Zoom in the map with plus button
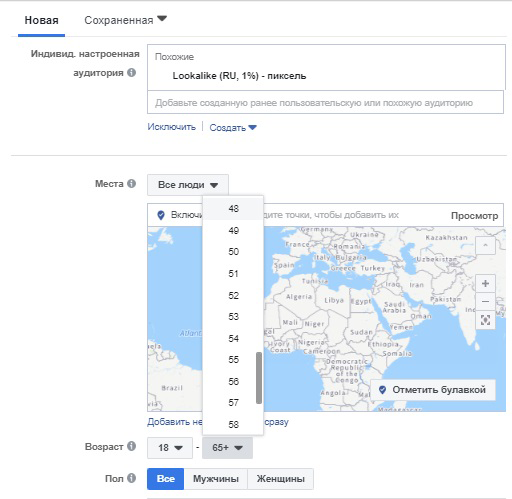The height and width of the screenshot is (499, 512). (485, 284)
